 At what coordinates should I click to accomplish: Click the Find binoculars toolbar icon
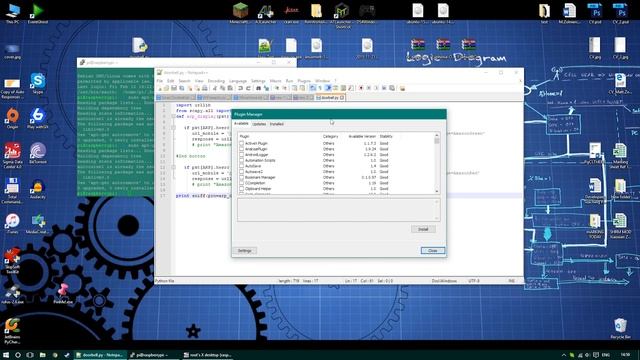[x=258, y=88]
